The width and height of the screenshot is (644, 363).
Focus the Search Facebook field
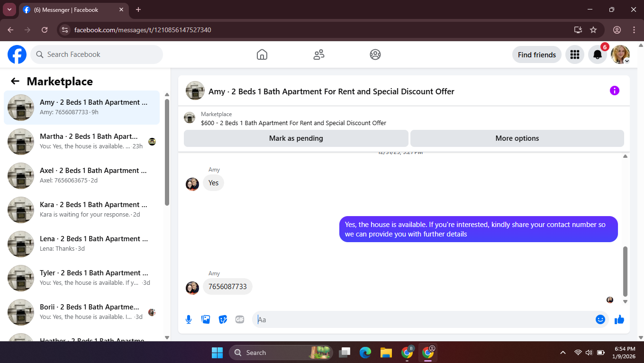coord(97,54)
